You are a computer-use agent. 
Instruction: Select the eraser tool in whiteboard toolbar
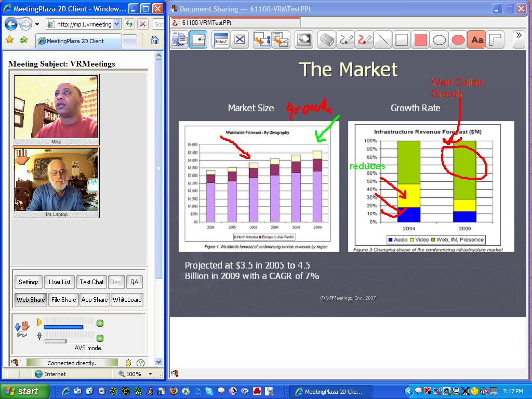326,40
